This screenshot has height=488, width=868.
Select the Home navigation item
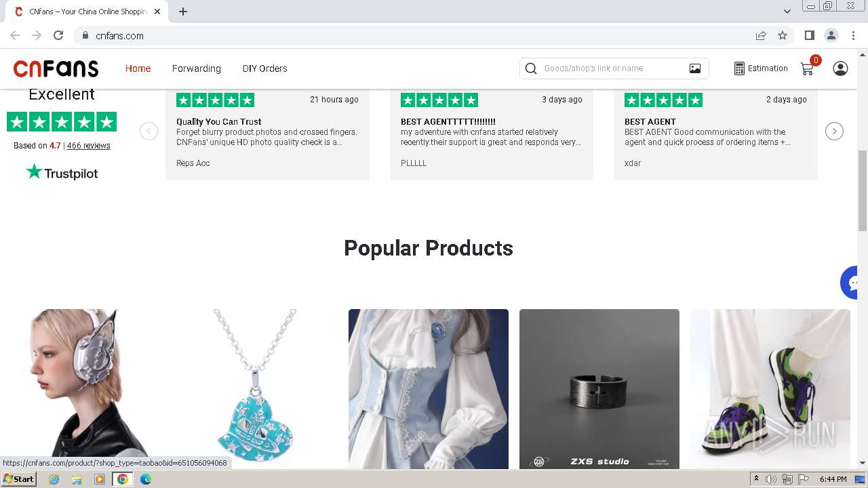[138, 68]
